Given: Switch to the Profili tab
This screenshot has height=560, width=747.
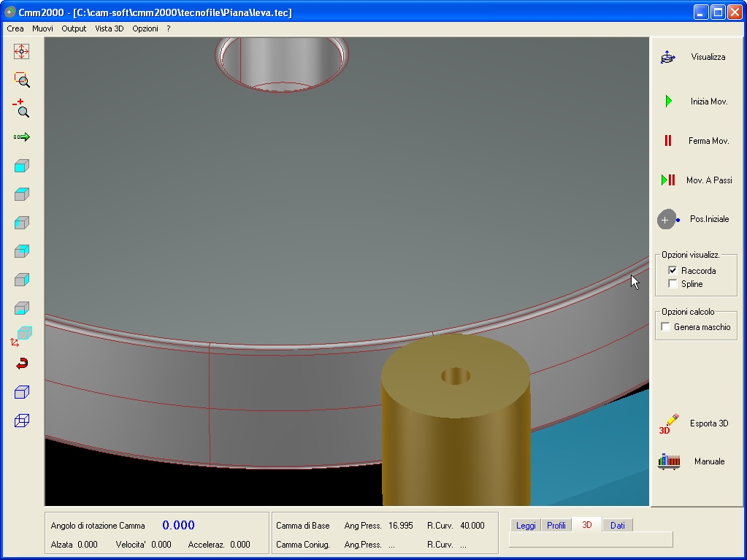Looking at the screenshot, I should (556, 525).
